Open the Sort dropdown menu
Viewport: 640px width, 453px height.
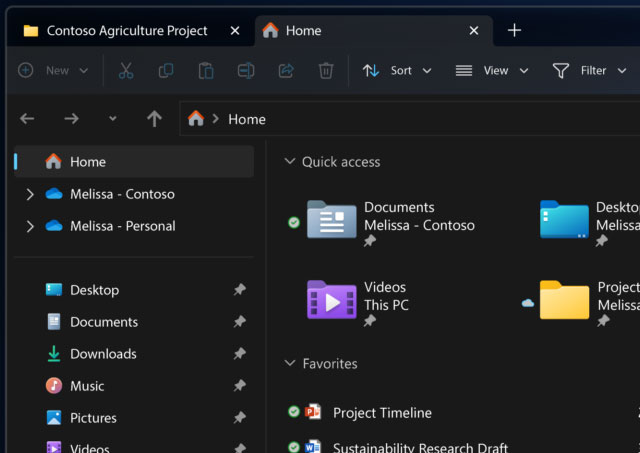click(397, 71)
